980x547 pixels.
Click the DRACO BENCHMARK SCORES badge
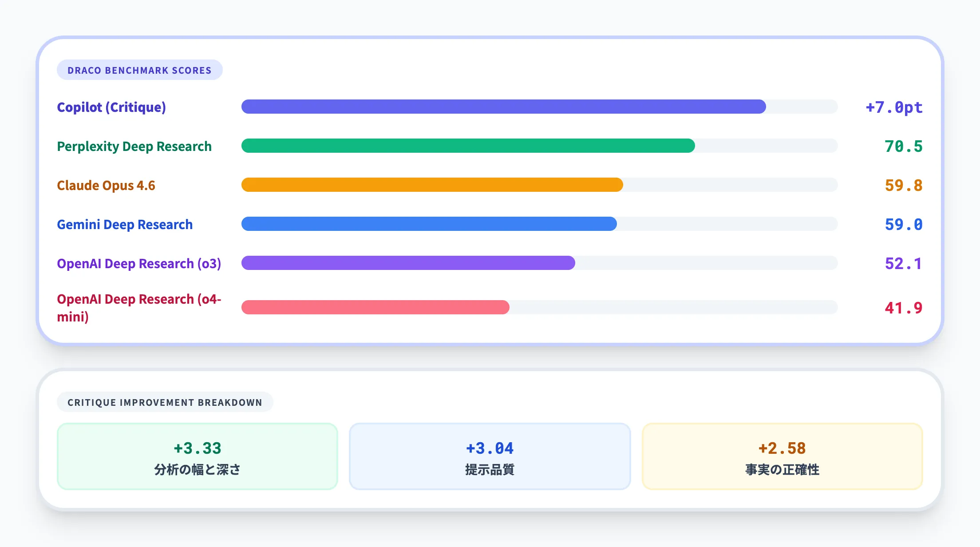(139, 70)
